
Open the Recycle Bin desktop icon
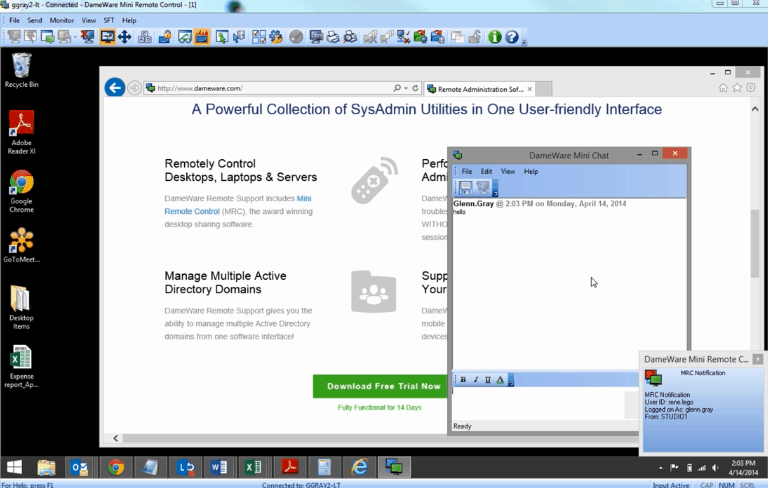point(22,70)
